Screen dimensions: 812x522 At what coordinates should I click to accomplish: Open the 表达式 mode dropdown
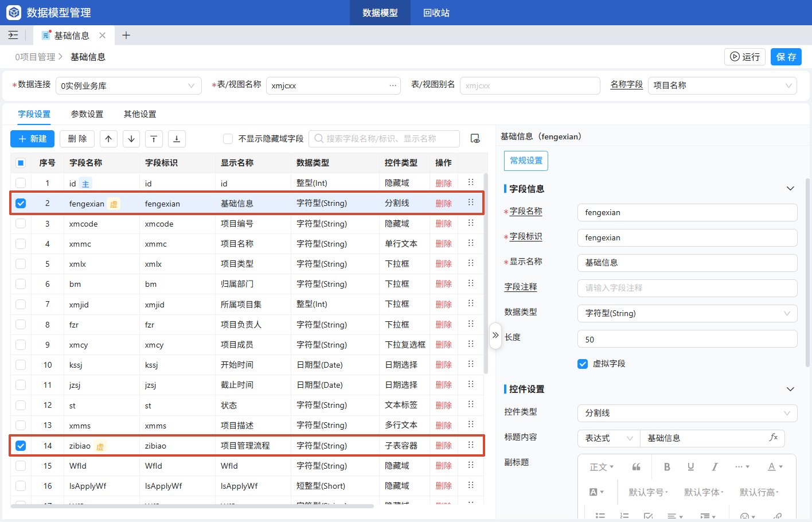[x=609, y=438]
